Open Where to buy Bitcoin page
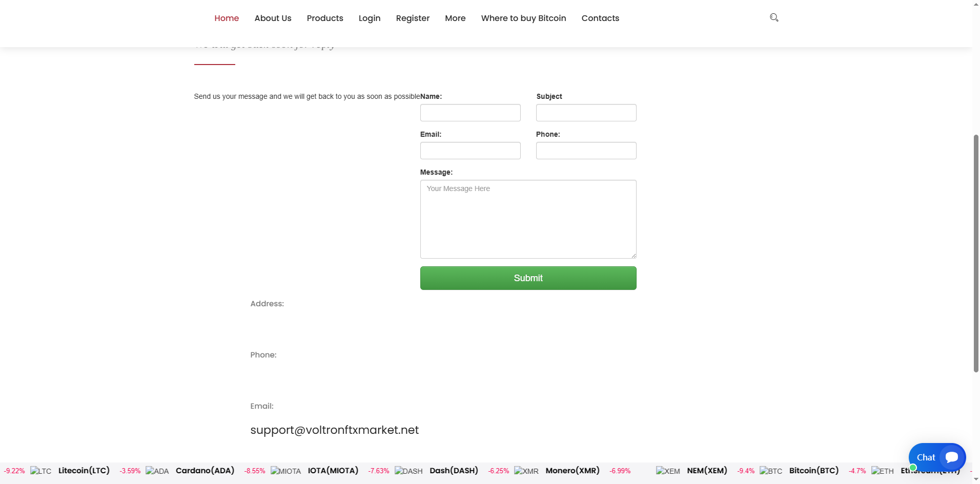 (x=523, y=18)
